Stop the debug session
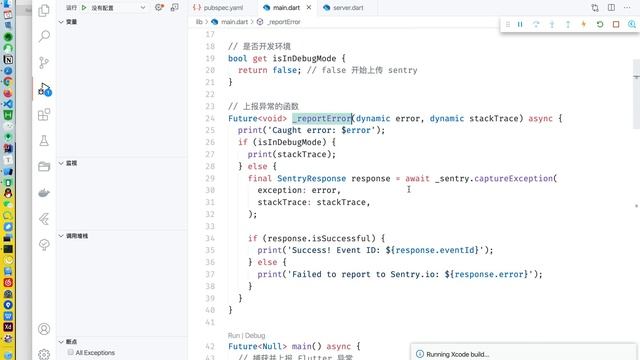Viewport: 640px width, 360px height. tap(616, 24)
